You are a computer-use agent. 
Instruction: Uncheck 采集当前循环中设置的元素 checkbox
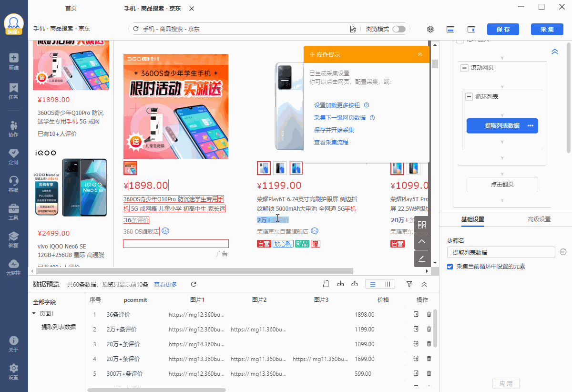click(x=450, y=267)
